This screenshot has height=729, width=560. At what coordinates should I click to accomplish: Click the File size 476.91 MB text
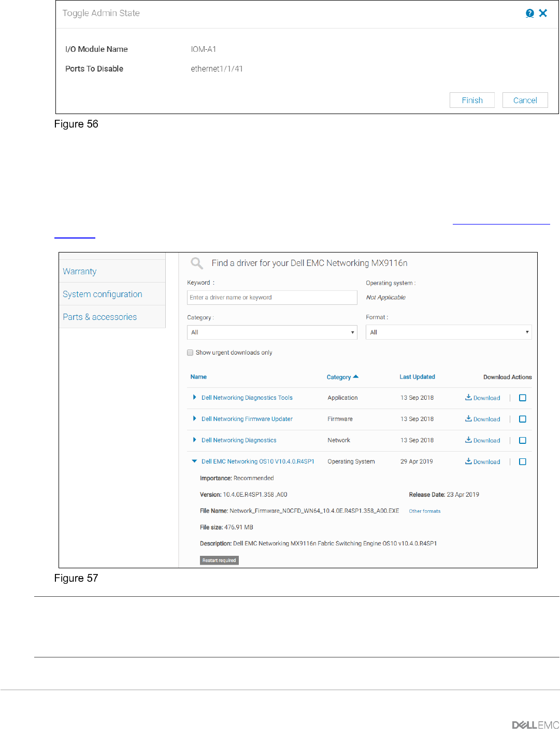(226, 527)
